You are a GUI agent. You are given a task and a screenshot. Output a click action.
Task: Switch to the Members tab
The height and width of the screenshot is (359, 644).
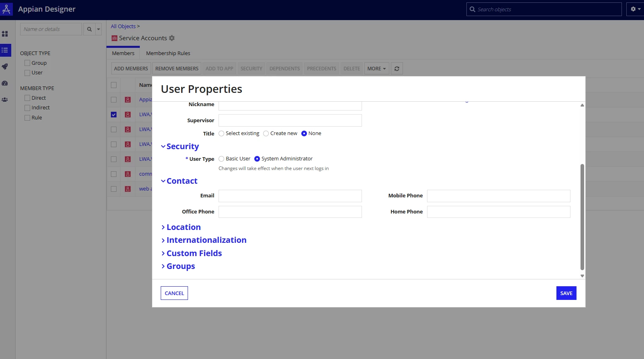pyautogui.click(x=123, y=53)
